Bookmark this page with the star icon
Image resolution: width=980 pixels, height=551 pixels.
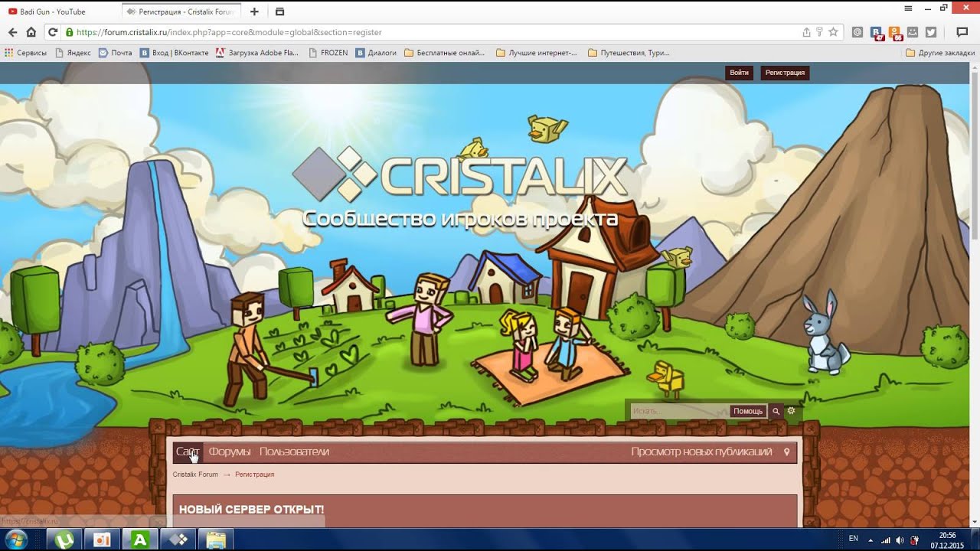pyautogui.click(x=833, y=32)
